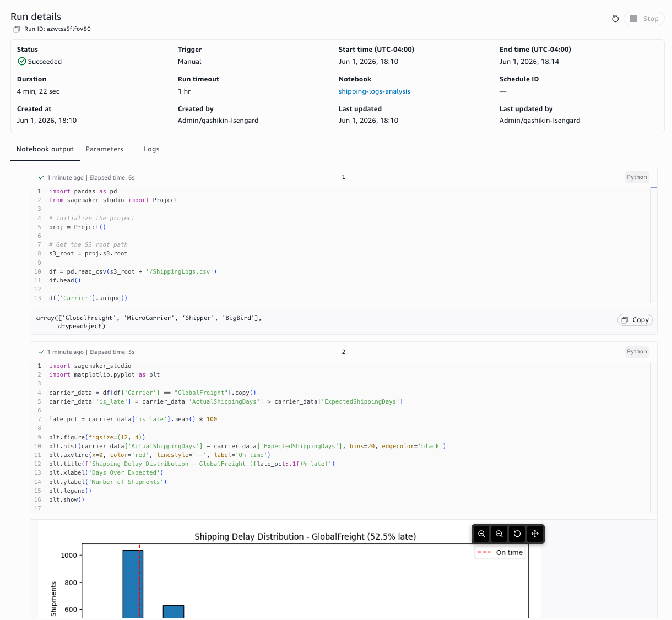The image size is (672, 620).
Task: Click Created by 'Admin/qashikin-Isengard' value
Action: 218,121
